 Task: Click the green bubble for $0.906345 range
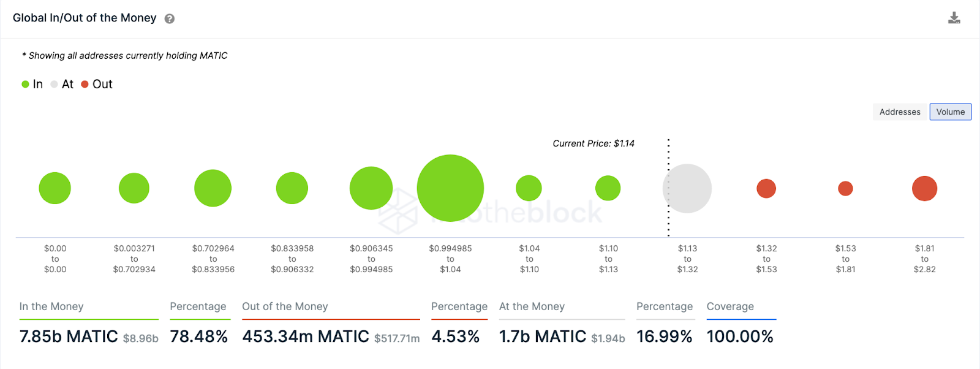tap(371, 188)
